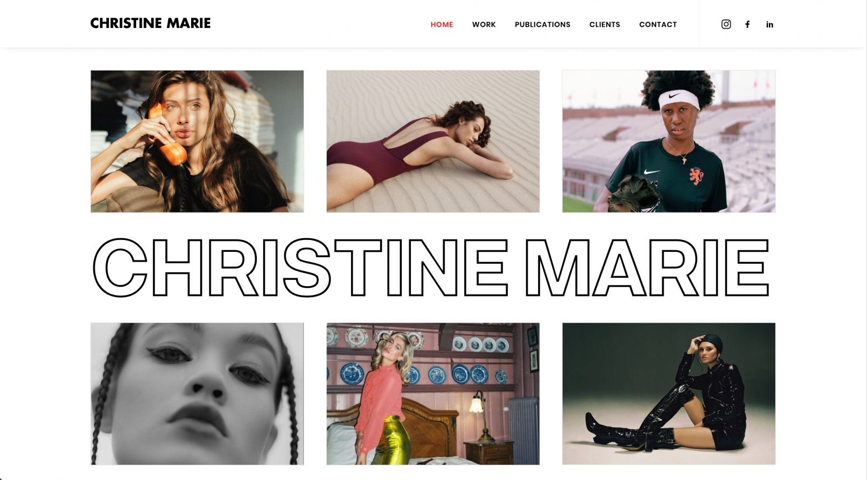This screenshot has width=868, height=480.
Task: Open the pink blouse bedroom photo
Action: coord(433,393)
